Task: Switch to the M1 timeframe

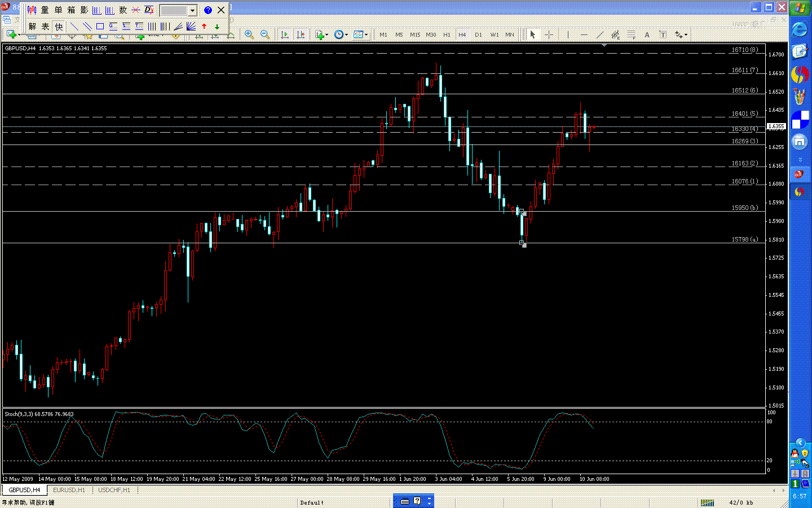Action: [383, 34]
